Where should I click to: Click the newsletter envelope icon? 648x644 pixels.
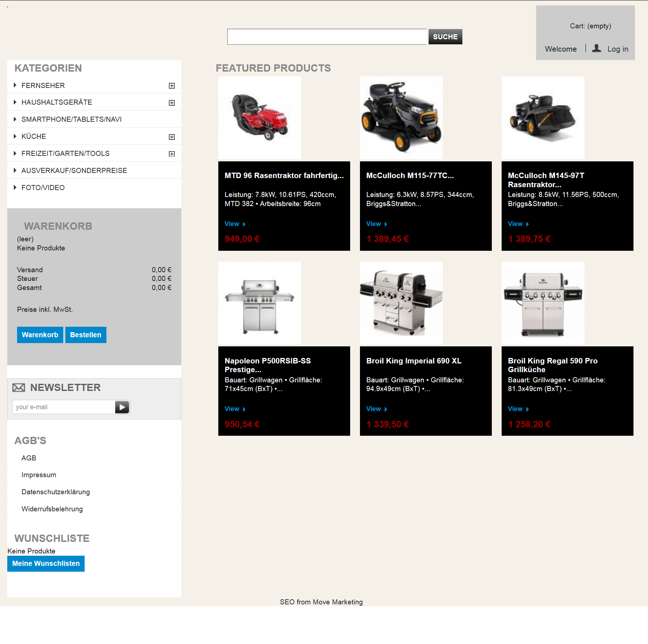coord(19,388)
